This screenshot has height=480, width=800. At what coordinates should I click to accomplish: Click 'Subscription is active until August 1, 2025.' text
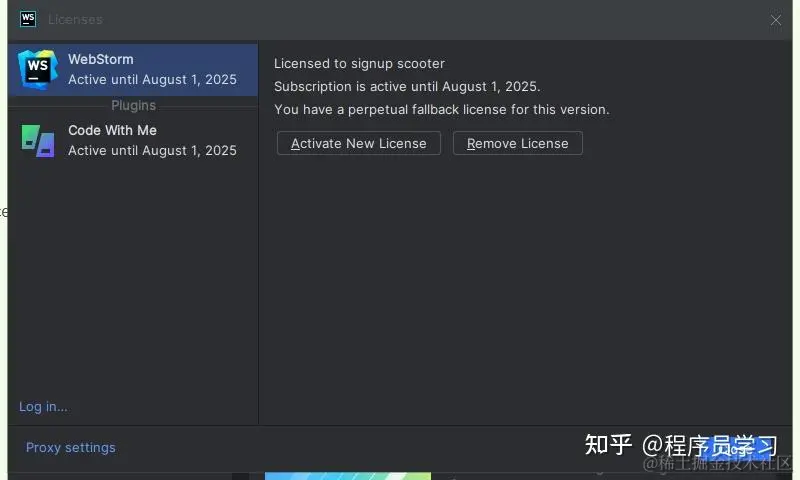pos(407,87)
